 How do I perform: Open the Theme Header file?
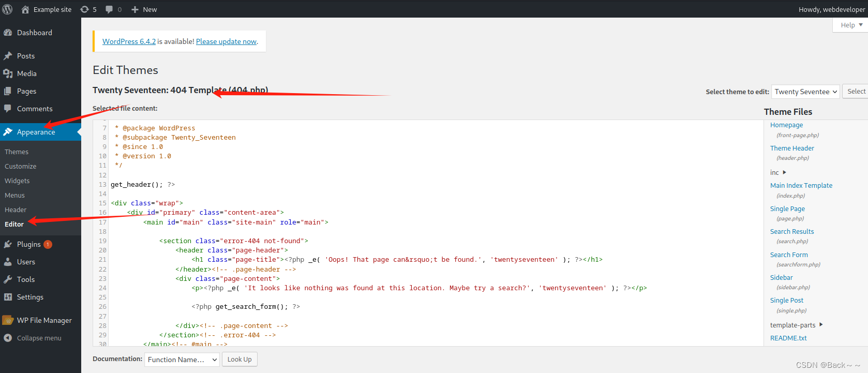point(792,148)
